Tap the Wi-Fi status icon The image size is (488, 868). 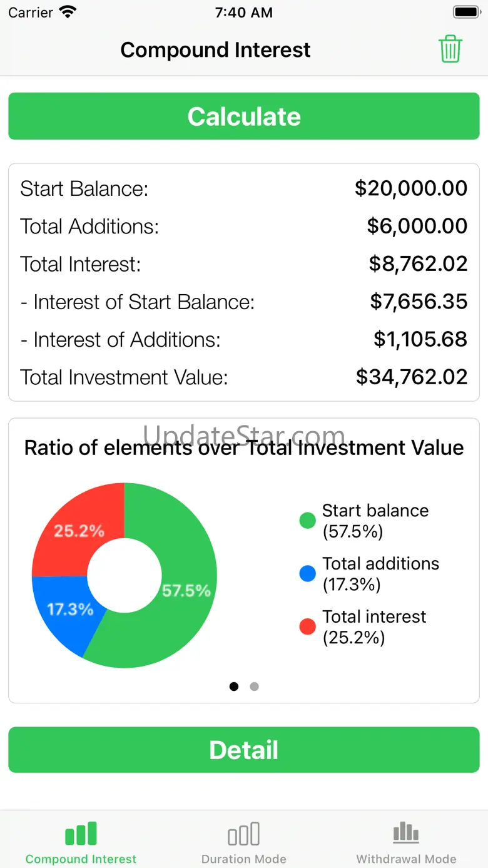pos(67,12)
